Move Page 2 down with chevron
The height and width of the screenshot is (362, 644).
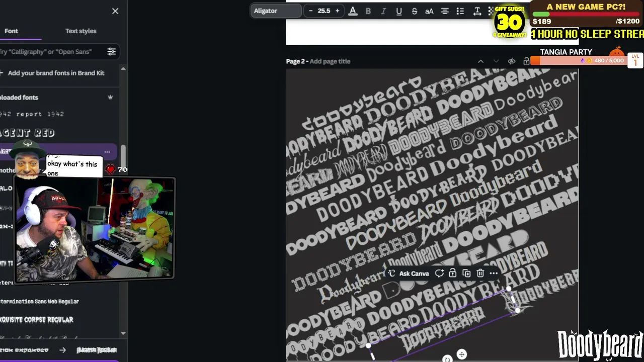click(x=496, y=61)
